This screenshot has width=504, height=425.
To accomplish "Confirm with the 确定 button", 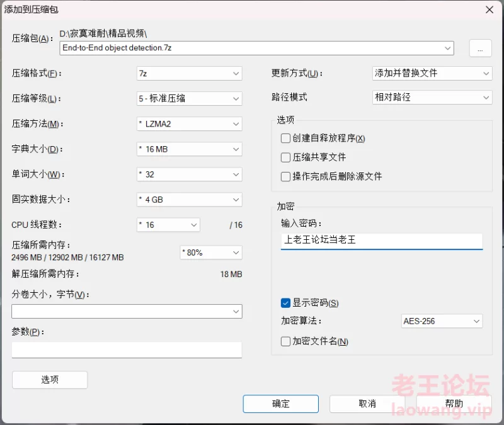I will (280, 404).
